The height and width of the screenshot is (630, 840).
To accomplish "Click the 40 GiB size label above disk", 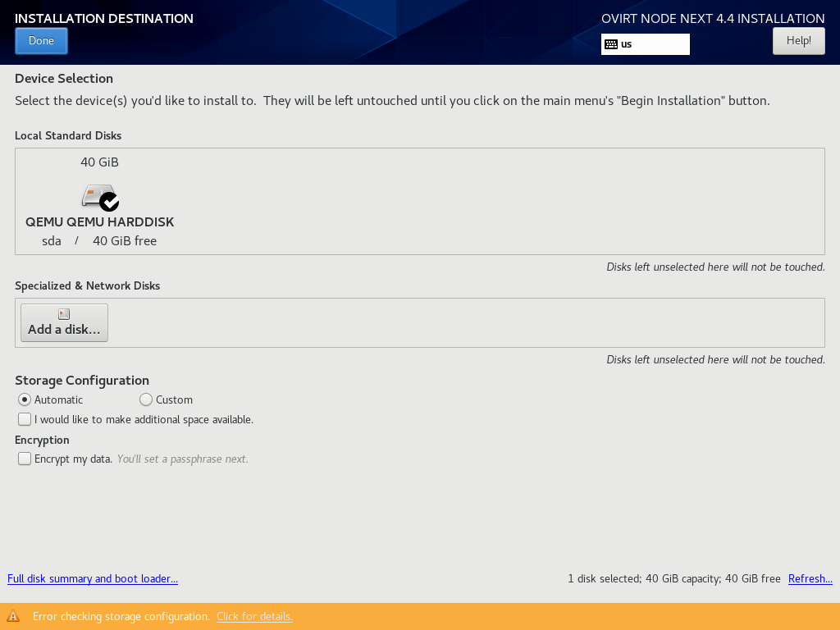I will 99,162.
